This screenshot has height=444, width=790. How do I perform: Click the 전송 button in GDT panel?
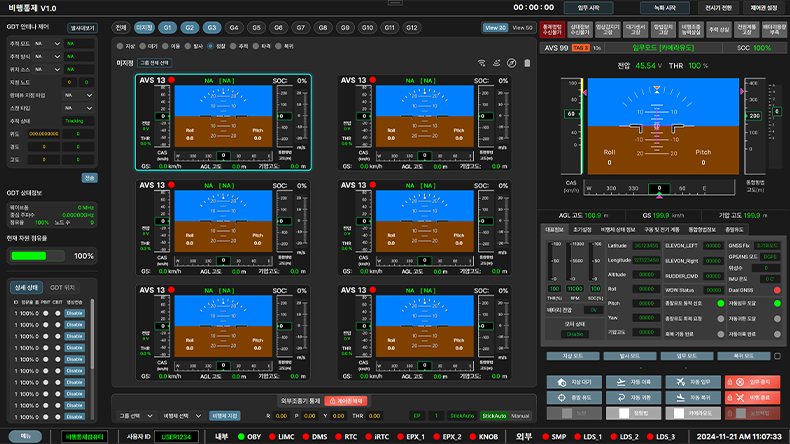pyautogui.click(x=90, y=178)
